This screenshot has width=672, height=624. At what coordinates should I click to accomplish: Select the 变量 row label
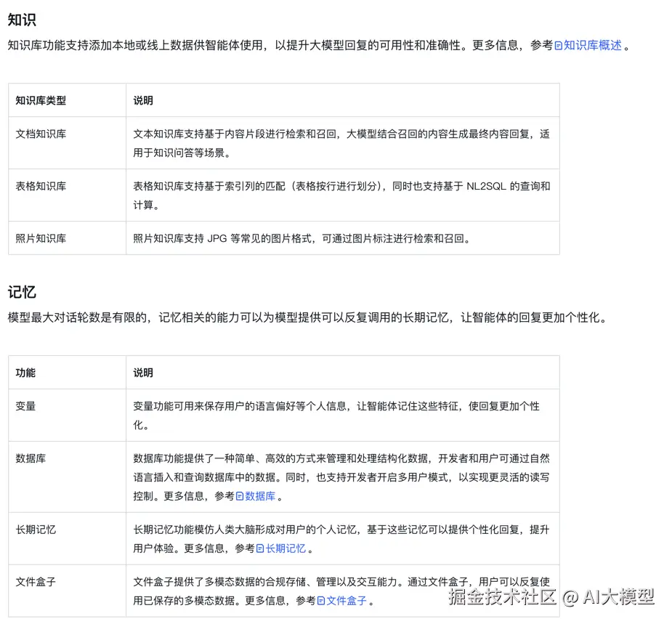tap(25, 407)
